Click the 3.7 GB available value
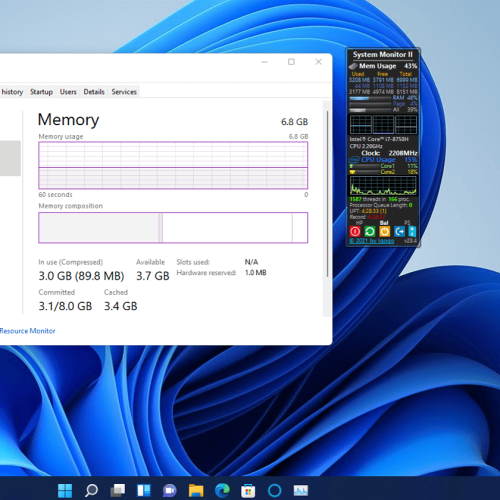The image size is (500, 500). pyautogui.click(x=153, y=276)
